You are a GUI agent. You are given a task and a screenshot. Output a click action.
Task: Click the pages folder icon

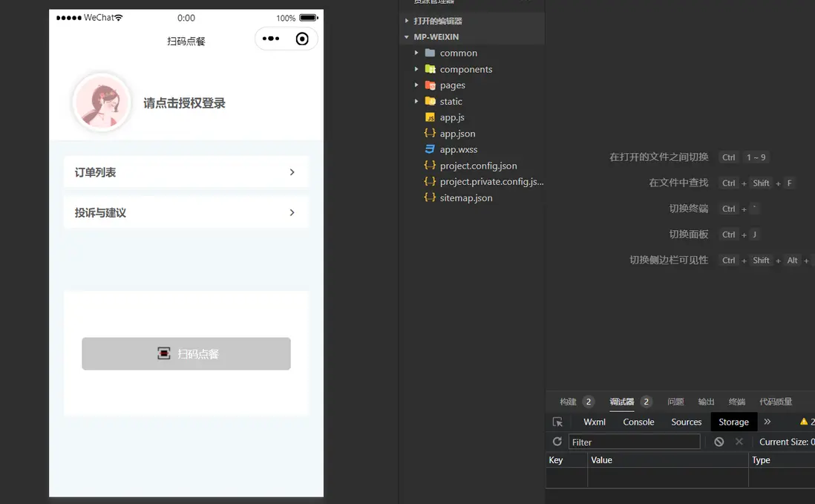pyautogui.click(x=430, y=85)
